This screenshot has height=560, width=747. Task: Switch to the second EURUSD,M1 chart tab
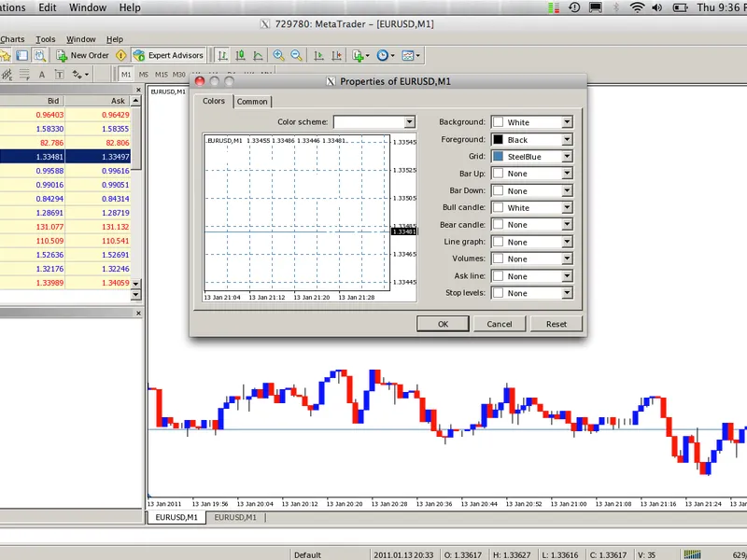(x=235, y=517)
